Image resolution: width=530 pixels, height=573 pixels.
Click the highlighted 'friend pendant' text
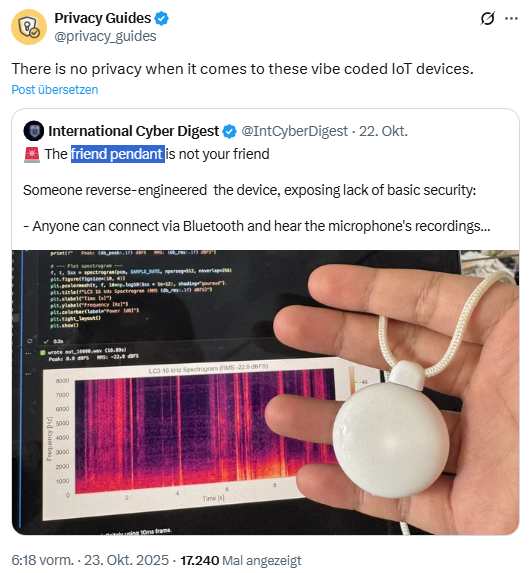(x=118, y=154)
